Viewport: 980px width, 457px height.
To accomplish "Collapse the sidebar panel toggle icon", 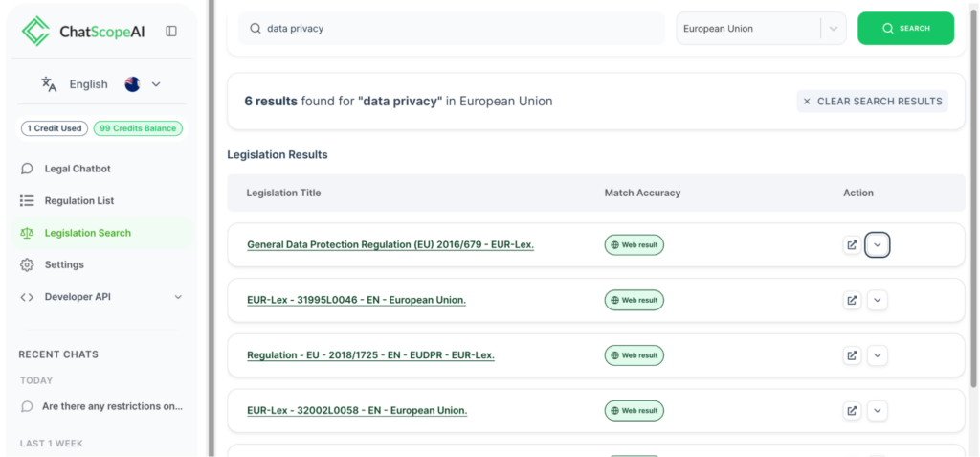I will pos(171,32).
